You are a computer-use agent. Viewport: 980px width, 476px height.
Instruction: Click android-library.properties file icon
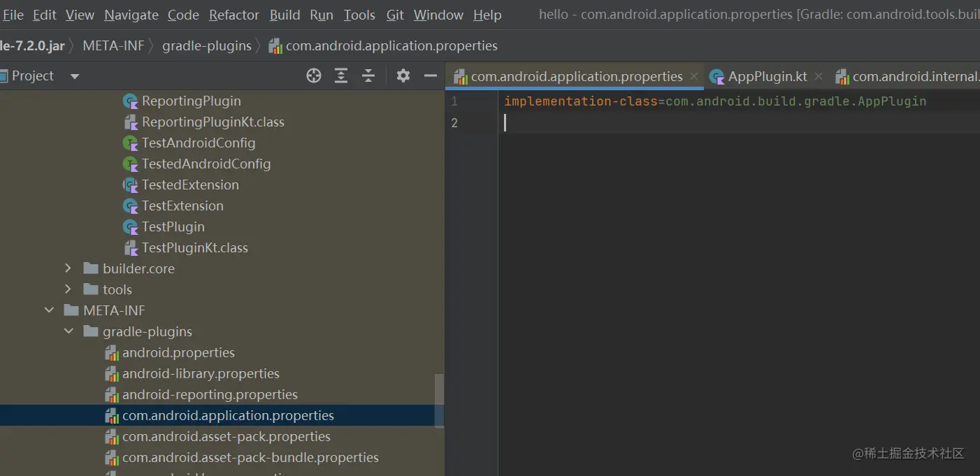[111, 374]
